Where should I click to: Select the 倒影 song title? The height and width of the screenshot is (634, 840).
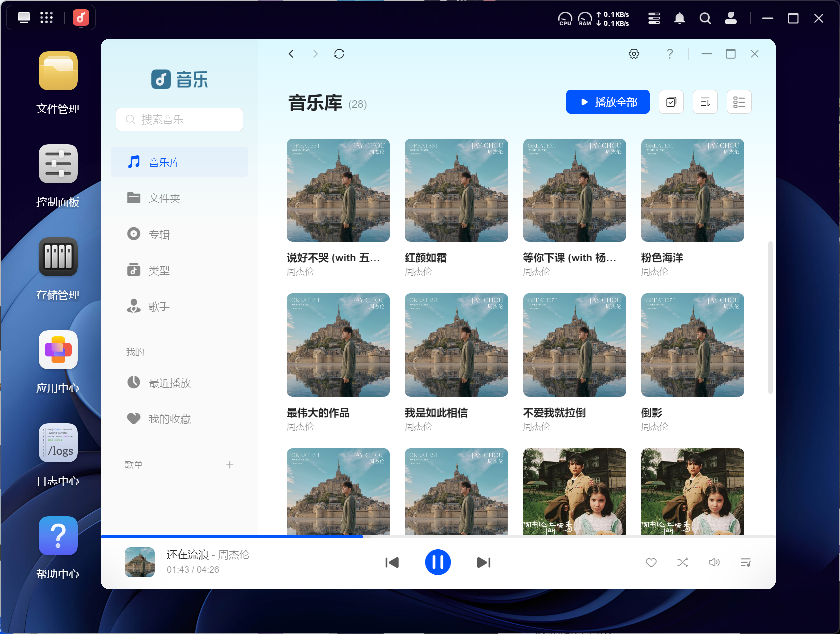pos(652,413)
